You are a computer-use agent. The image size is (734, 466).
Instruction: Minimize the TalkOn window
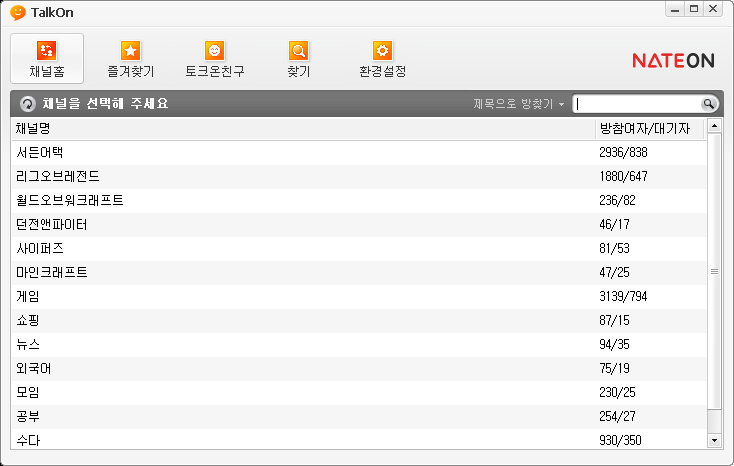pyautogui.click(x=675, y=9)
